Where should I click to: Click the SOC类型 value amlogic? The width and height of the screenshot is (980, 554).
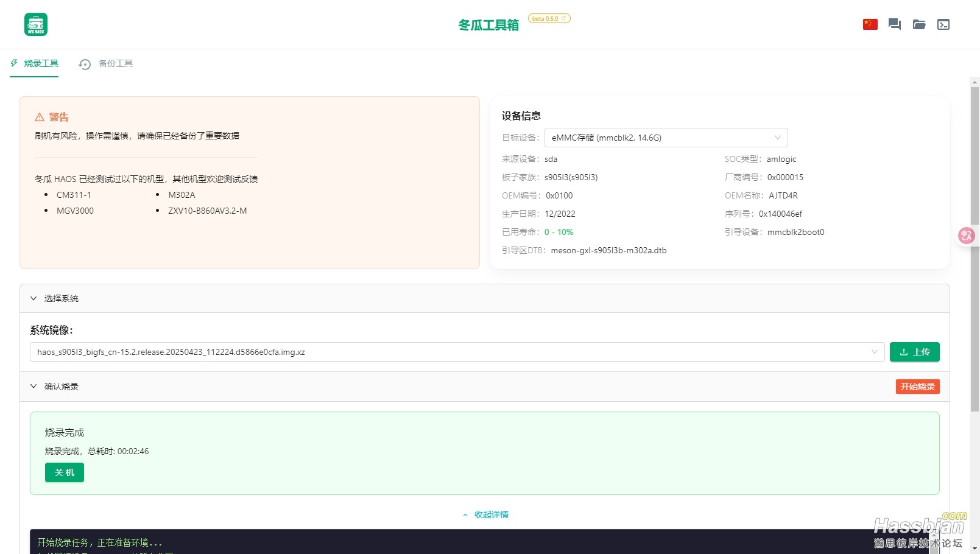(781, 159)
